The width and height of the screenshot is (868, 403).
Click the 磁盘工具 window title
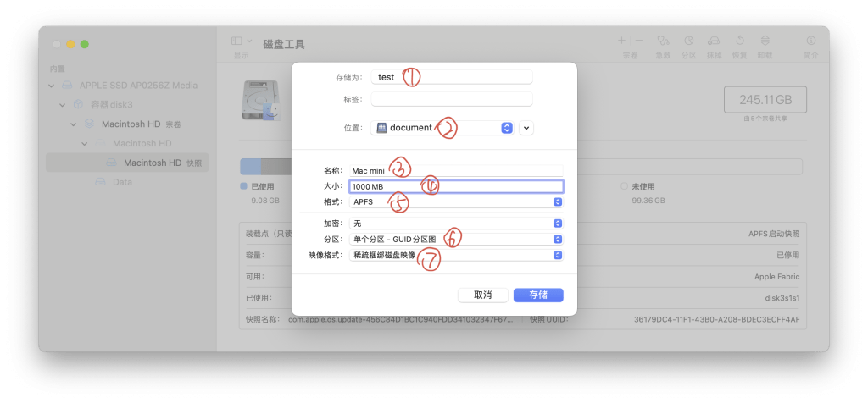(x=284, y=45)
